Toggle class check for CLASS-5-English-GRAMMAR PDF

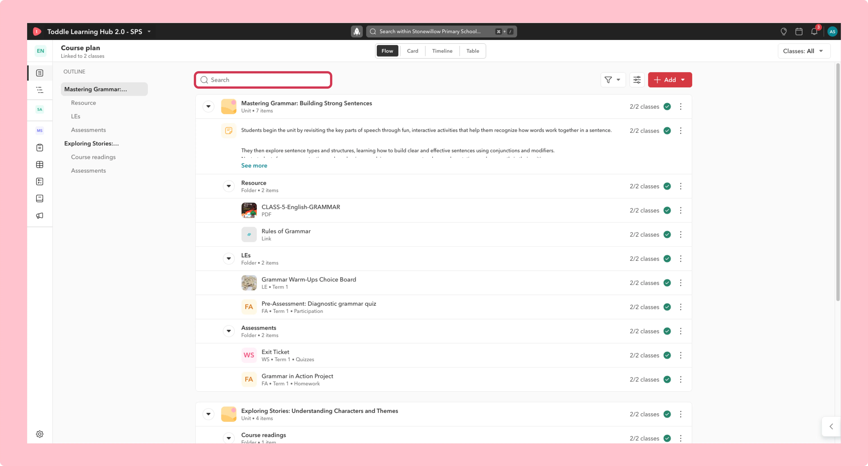pos(667,210)
